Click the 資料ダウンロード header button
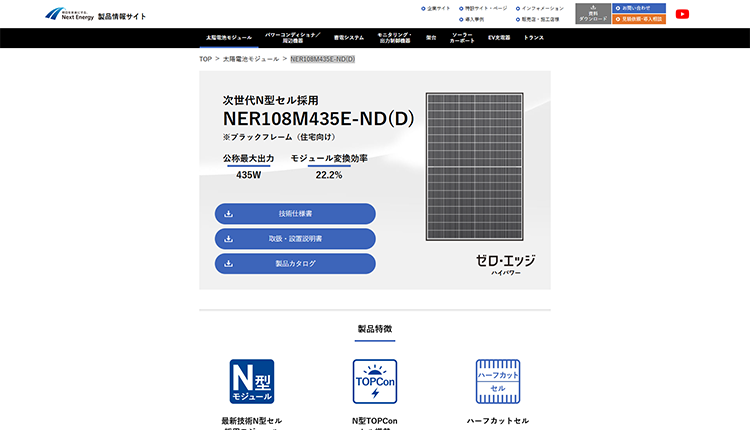This screenshot has height=430, width=750. (x=593, y=13)
